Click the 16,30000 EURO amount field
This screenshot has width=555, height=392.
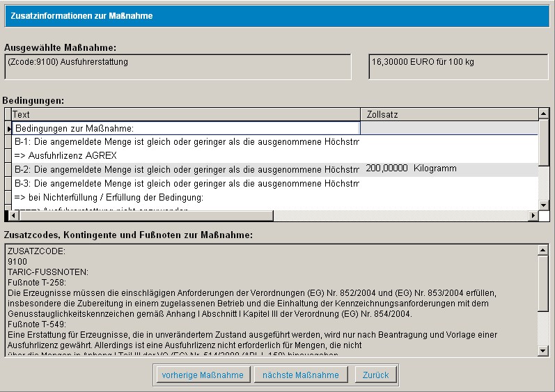pos(458,67)
